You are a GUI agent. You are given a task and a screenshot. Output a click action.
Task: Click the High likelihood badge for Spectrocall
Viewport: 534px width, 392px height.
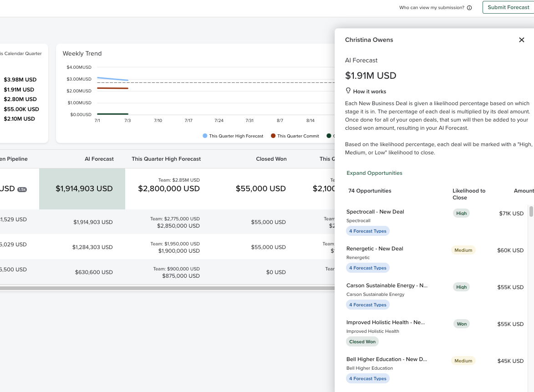461,213
